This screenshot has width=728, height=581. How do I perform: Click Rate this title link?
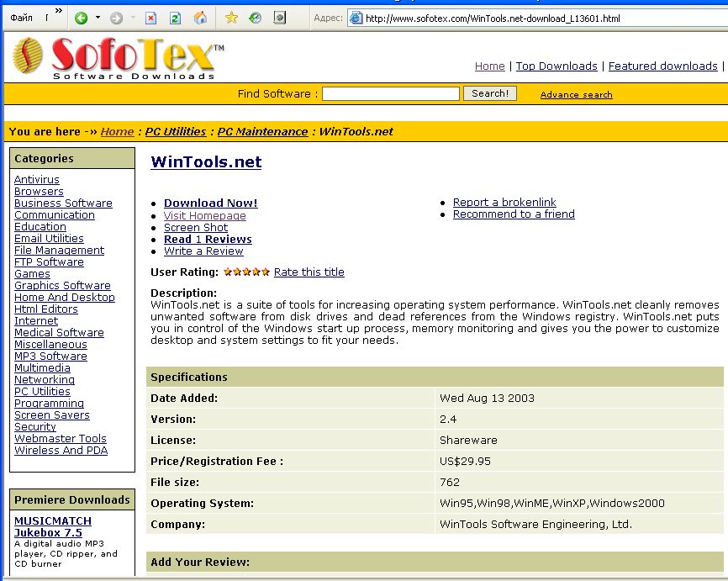(309, 272)
